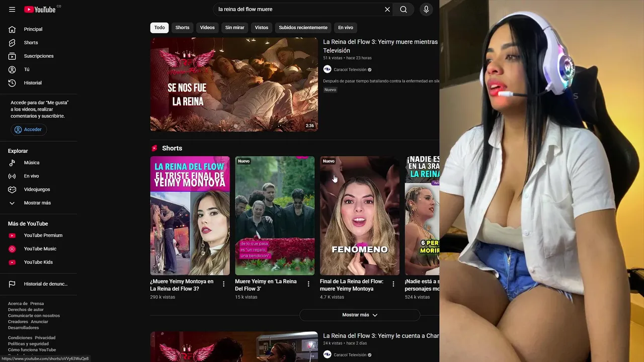The height and width of the screenshot is (362, 644).
Task: Open the Creadores footer link
Action: coord(18,322)
